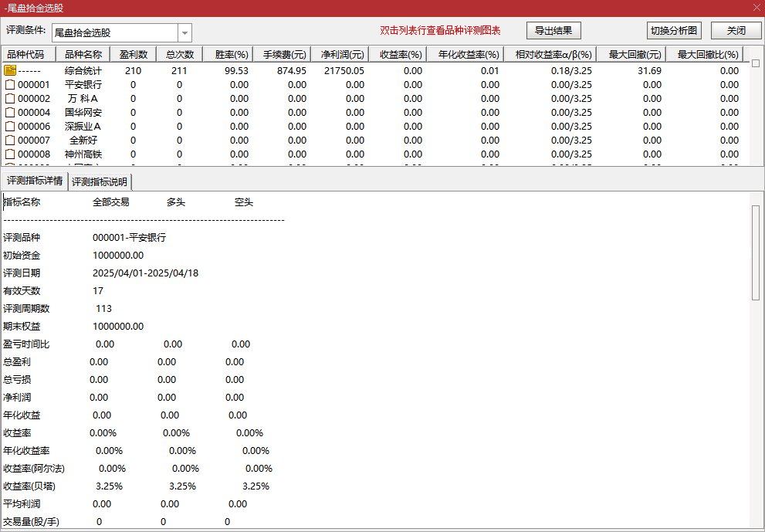Select the 国华网安 row name
Screen dimensions: 765x532
(x=83, y=112)
